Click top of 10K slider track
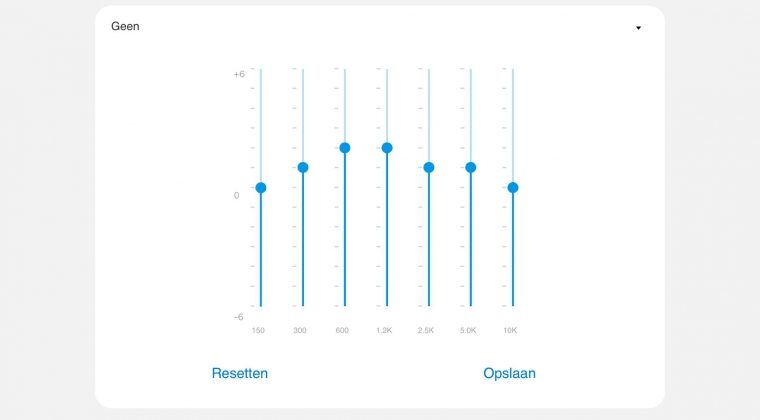Screen dimensions: 760x420 pos(513,72)
